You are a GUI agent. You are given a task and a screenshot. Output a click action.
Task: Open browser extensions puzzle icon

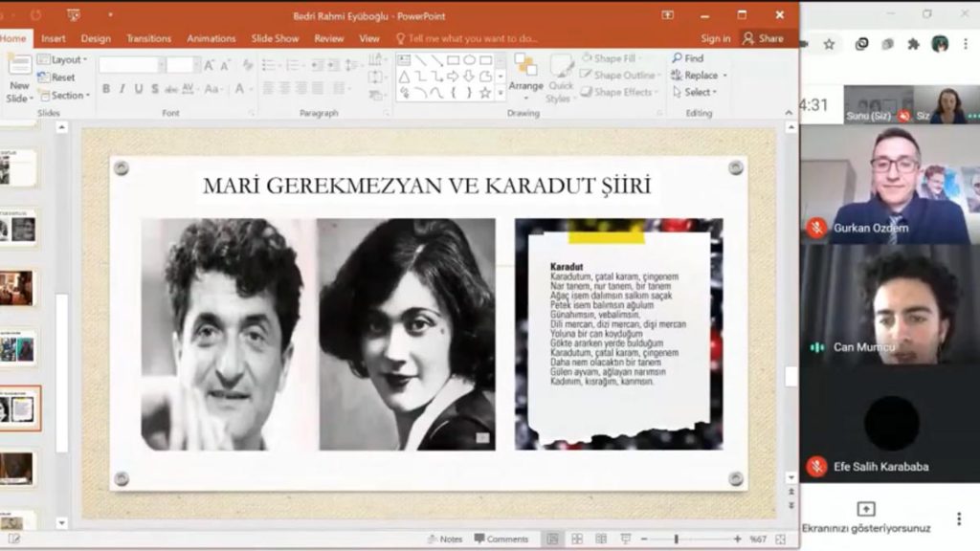(x=913, y=44)
